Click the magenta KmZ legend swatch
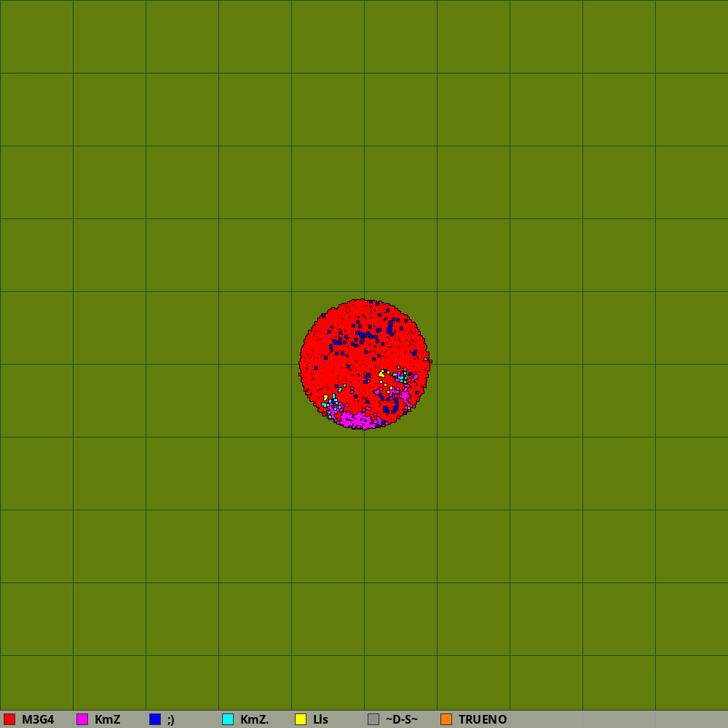 click(x=82, y=719)
